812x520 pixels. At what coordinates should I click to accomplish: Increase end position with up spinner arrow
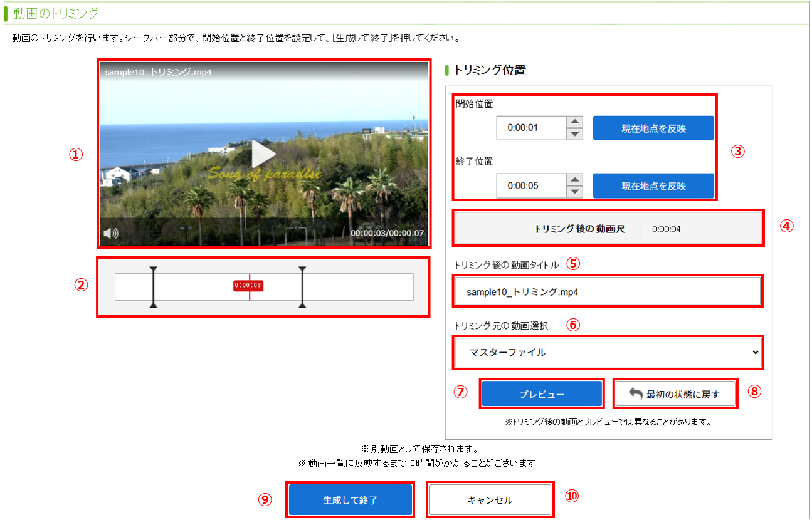[574, 180]
